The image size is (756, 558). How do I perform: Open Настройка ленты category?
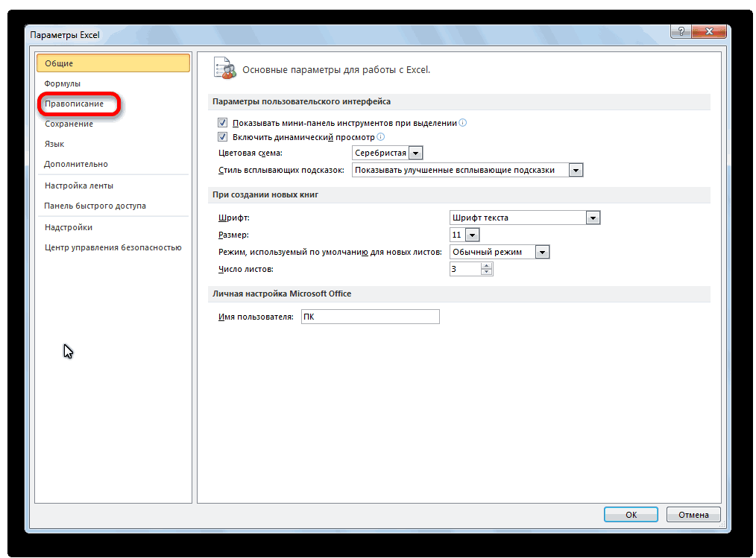pos(113,186)
